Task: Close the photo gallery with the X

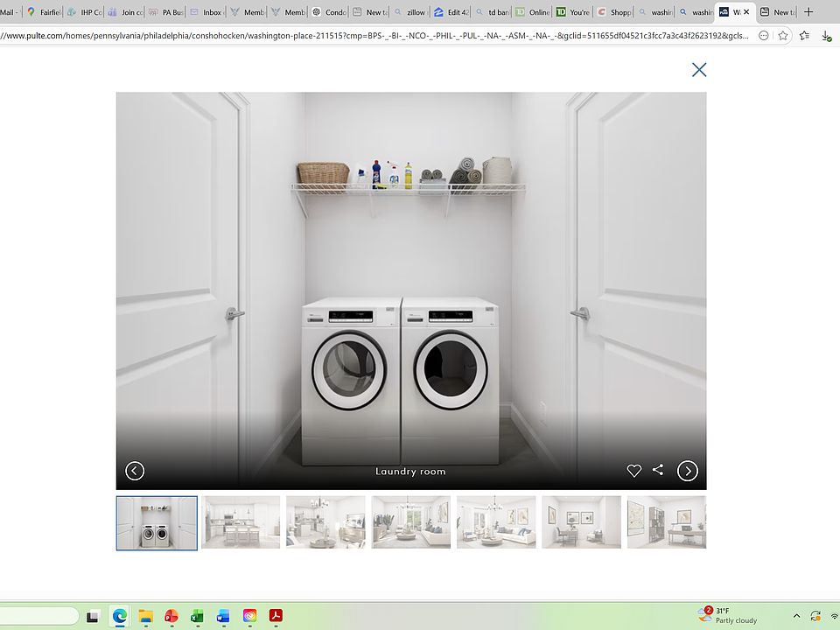Action: pyautogui.click(x=698, y=70)
